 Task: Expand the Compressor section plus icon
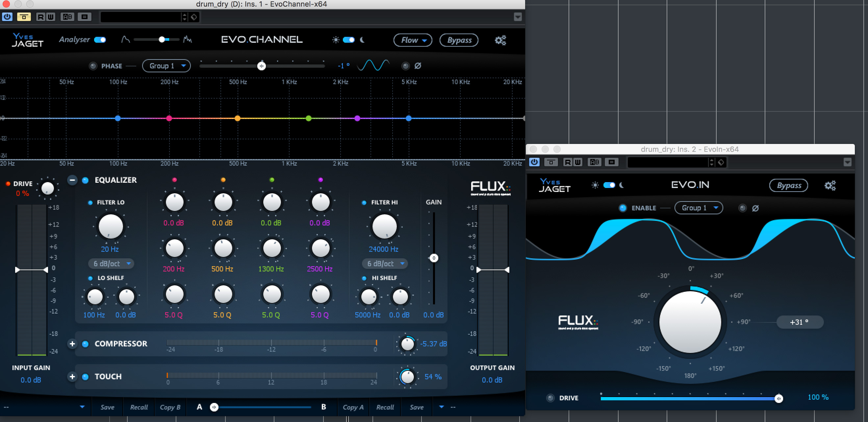pyautogui.click(x=72, y=343)
